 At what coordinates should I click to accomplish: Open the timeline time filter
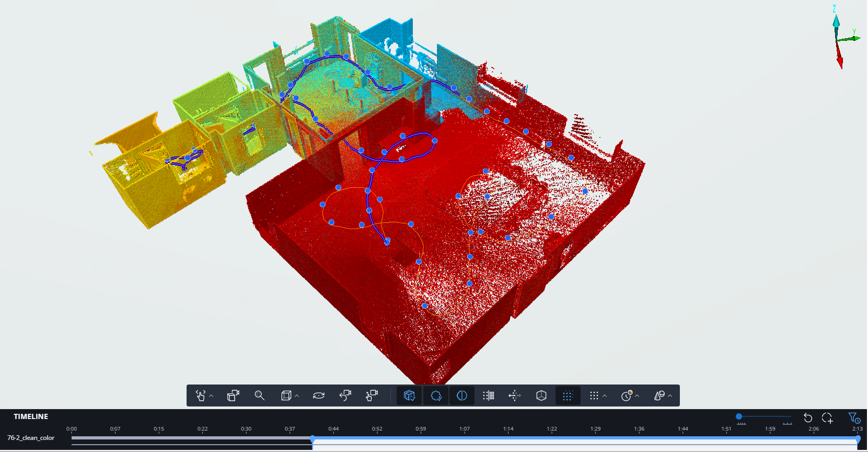point(854,417)
